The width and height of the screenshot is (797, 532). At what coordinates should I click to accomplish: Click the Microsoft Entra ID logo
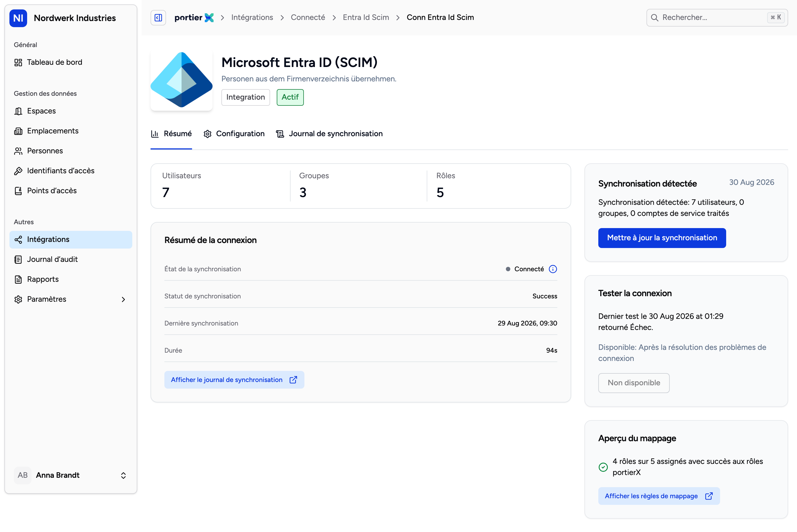[x=182, y=80]
